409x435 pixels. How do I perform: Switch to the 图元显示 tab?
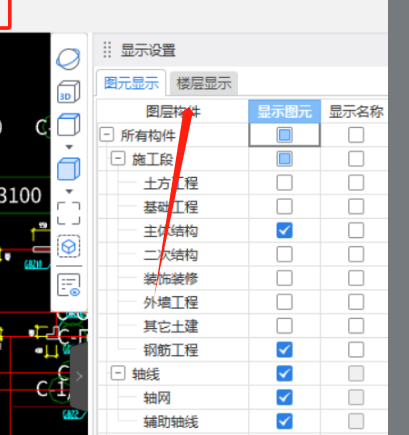coord(131,83)
